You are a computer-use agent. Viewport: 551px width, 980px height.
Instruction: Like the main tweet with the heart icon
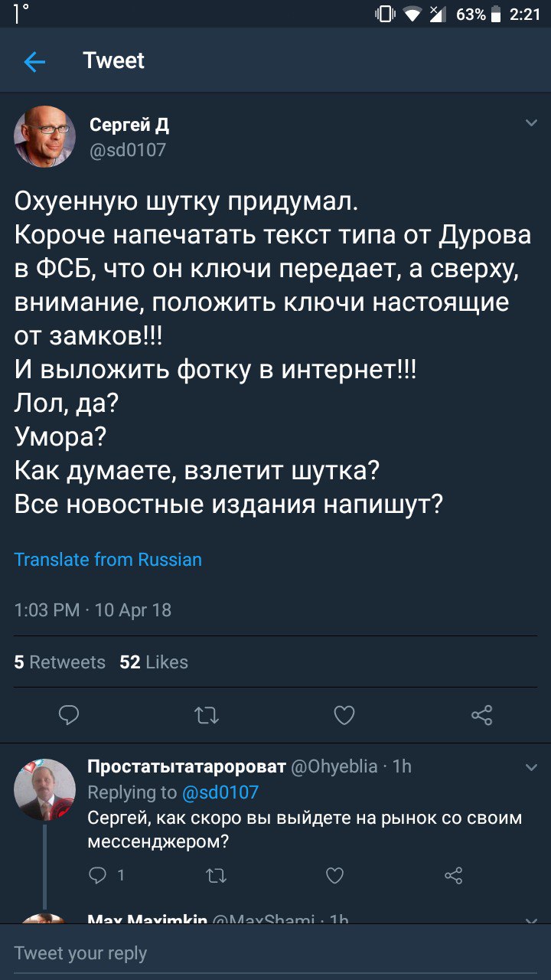pos(344,715)
